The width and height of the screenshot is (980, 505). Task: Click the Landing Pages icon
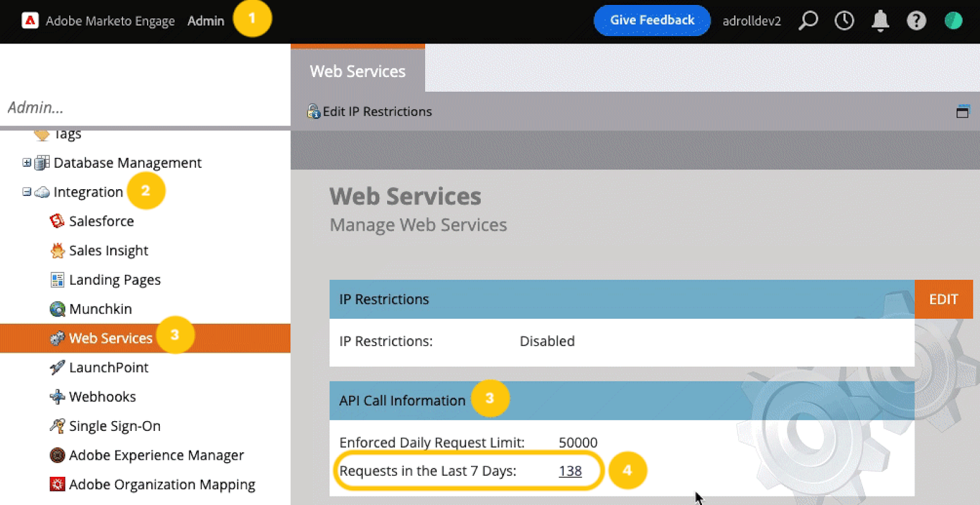57,280
